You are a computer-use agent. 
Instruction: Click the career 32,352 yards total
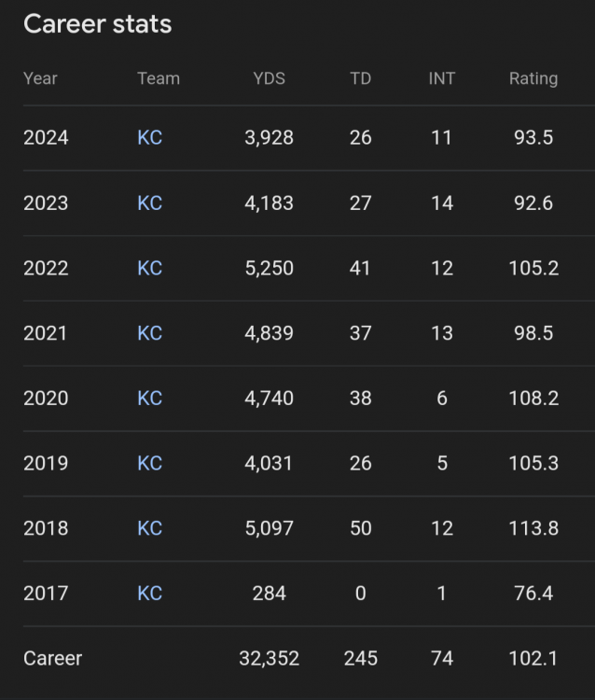pos(269,659)
